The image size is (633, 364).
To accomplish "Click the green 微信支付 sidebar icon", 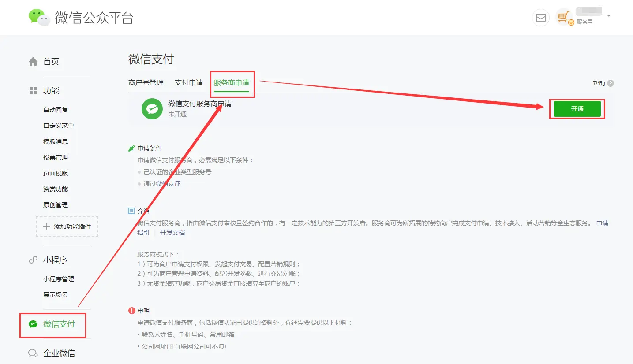I will coord(33,324).
